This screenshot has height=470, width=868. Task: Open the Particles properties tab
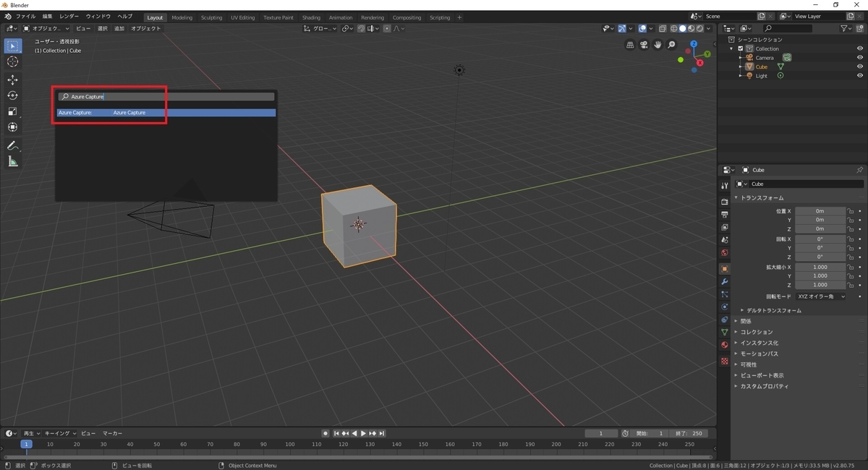pos(724,294)
